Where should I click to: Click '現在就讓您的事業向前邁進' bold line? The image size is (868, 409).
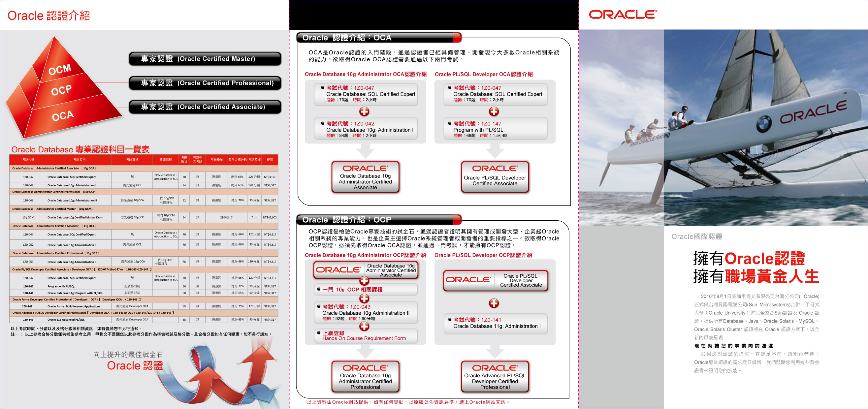pyautogui.click(x=733, y=346)
